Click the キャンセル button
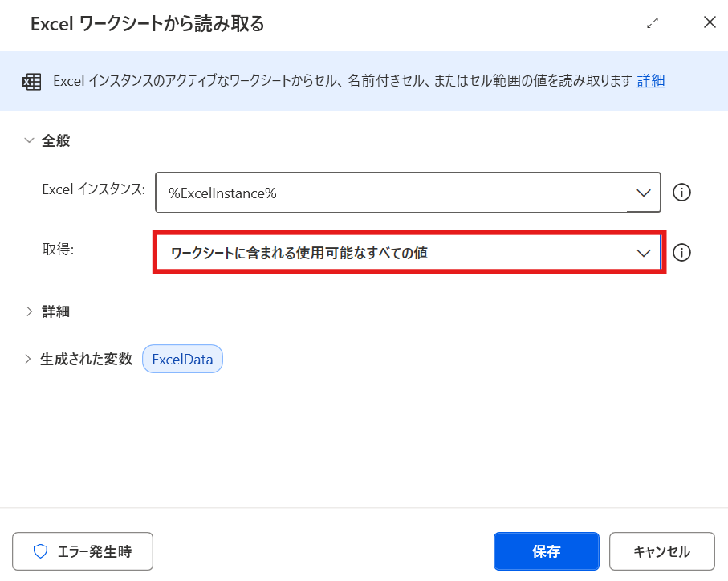728x581 pixels. pos(661,551)
